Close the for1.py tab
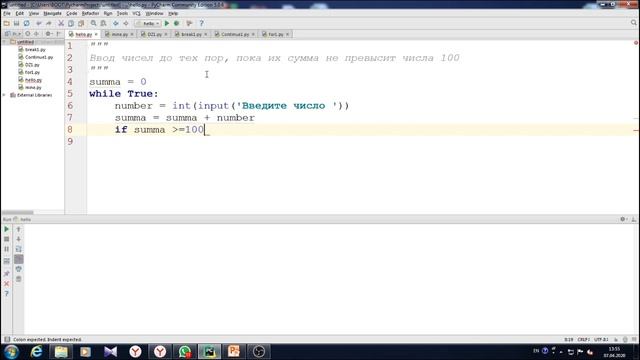The image size is (640, 360). (x=287, y=35)
